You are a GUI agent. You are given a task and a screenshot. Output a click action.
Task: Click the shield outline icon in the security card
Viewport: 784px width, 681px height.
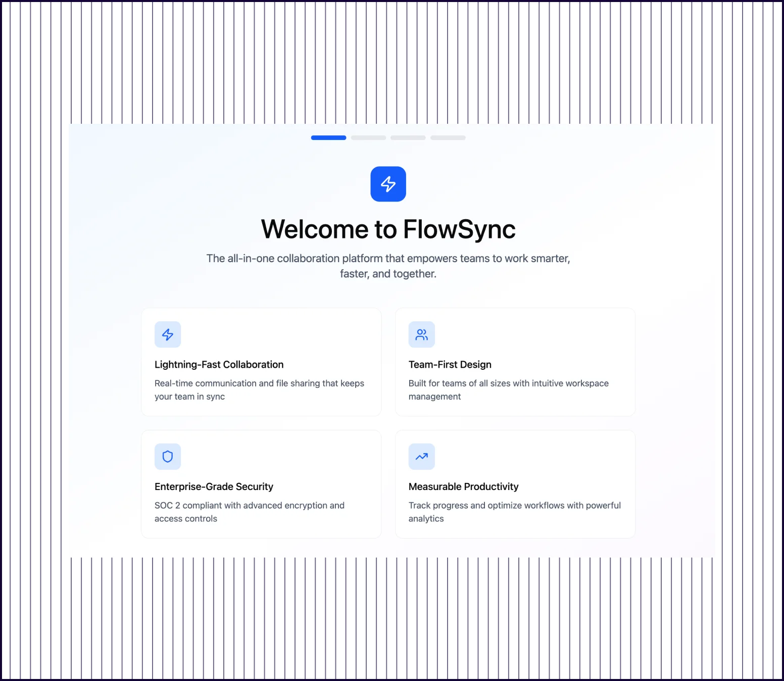point(168,456)
